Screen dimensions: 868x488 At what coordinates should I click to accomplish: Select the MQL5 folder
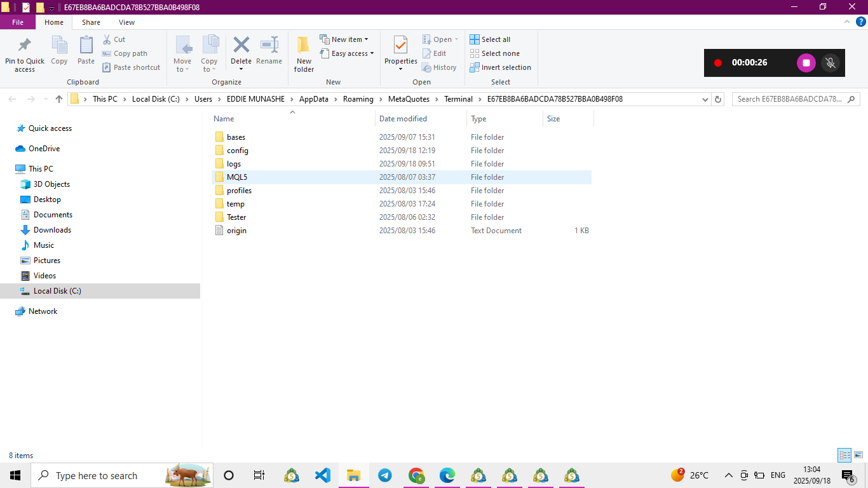(402, 177)
